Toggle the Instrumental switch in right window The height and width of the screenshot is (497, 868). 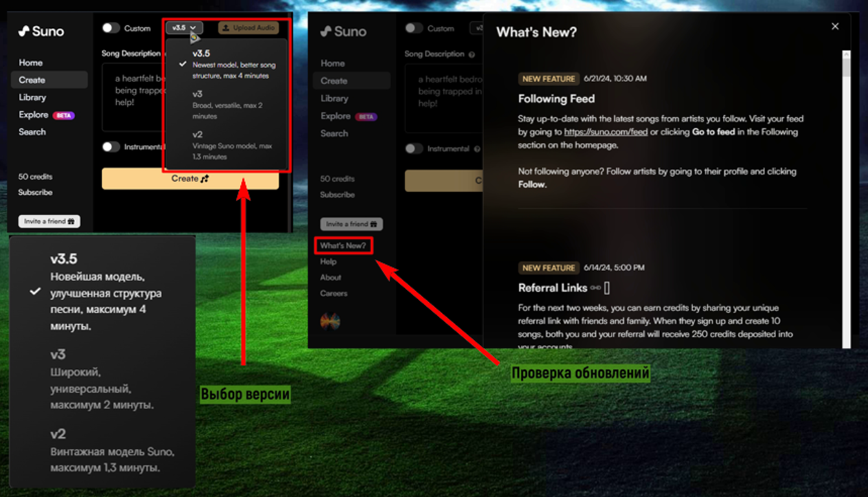click(x=414, y=149)
